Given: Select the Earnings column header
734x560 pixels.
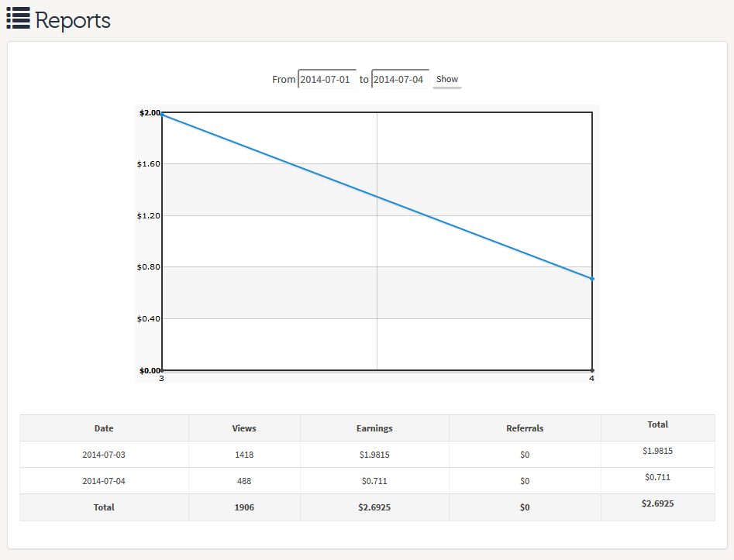Looking at the screenshot, I should pos(374,428).
